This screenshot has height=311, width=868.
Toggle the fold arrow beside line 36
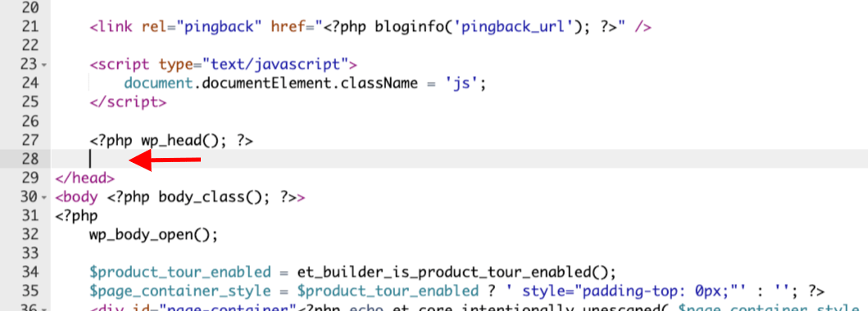43,308
